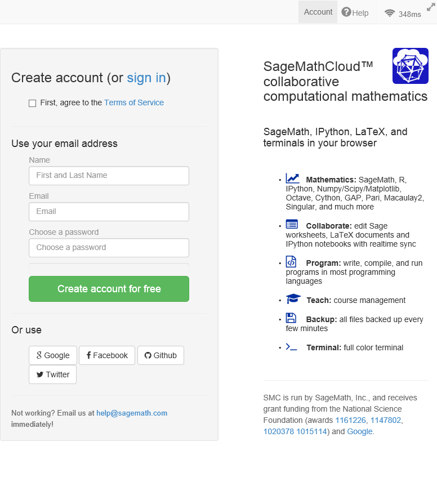
Task: Click the Mathematics chart icon
Action: [292, 179]
